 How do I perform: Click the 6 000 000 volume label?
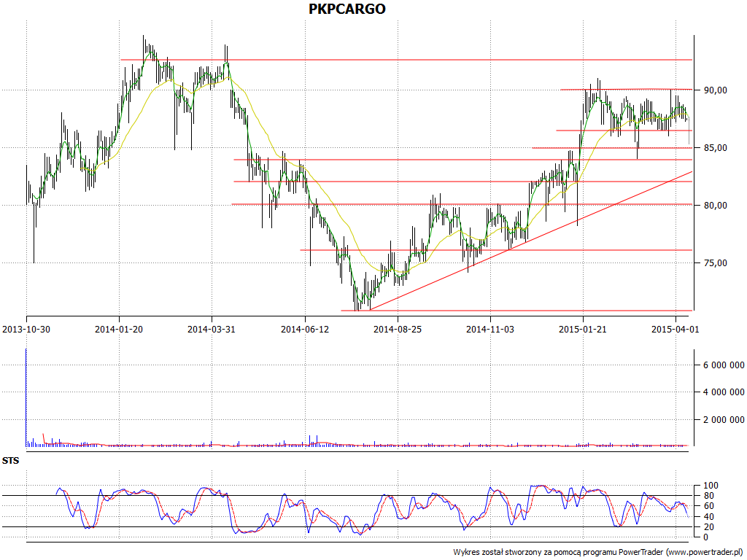(x=724, y=365)
